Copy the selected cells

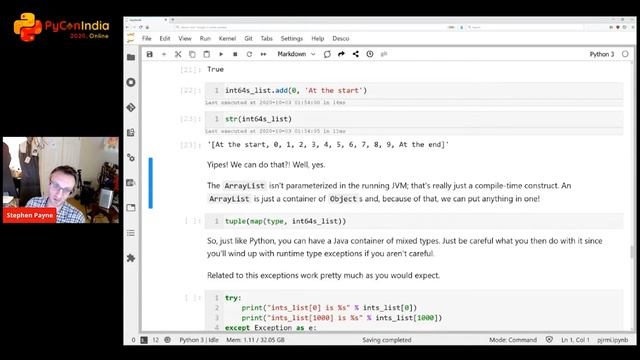(x=192, y=54)
